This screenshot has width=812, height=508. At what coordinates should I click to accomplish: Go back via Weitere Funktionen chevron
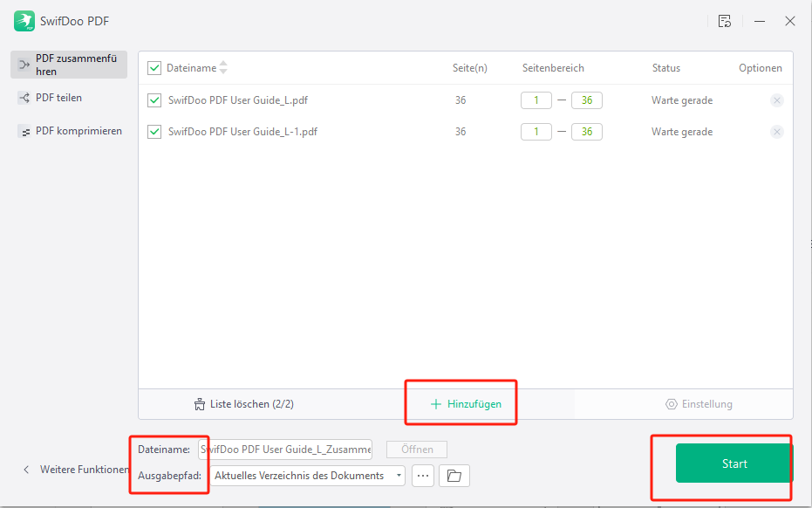click(x=26, y=470)
